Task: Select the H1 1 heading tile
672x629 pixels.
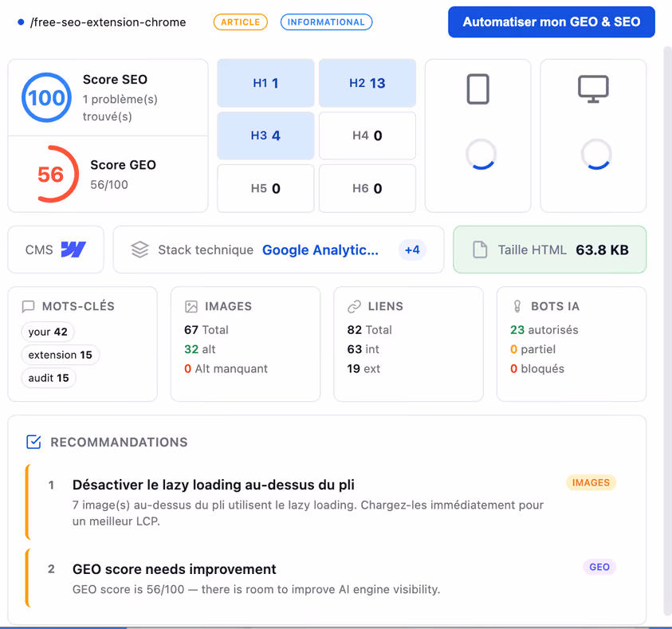Action: 265,83
